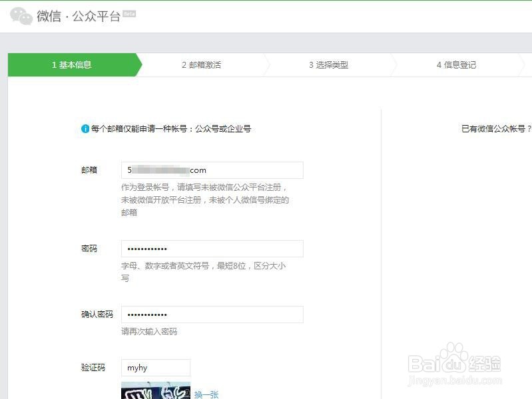Click the 验证码 captcha input field
Image resolution: width=532 pixels, height=399 pixels.
tap(156, 368)
